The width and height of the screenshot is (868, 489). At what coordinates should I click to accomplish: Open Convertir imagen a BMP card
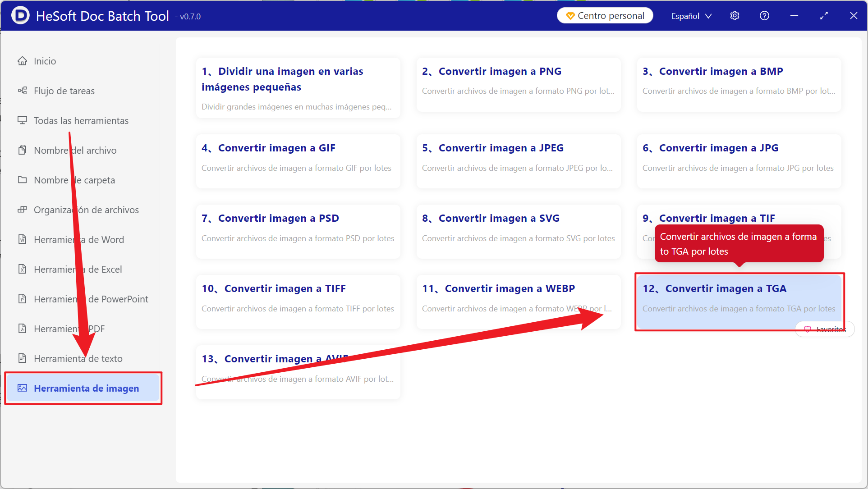click(739, 85)
